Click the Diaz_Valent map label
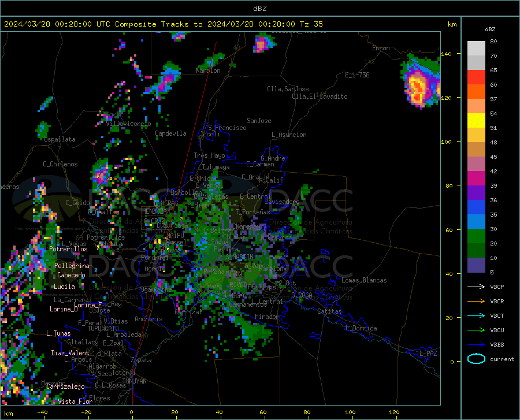Viewport: 520px width, 420px height. point(70,353)
